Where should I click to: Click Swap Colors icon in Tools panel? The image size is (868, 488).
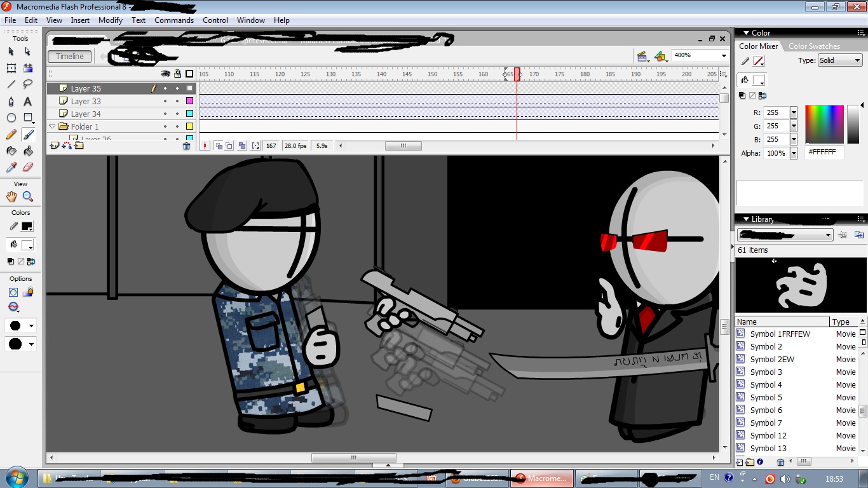(32, 261)
